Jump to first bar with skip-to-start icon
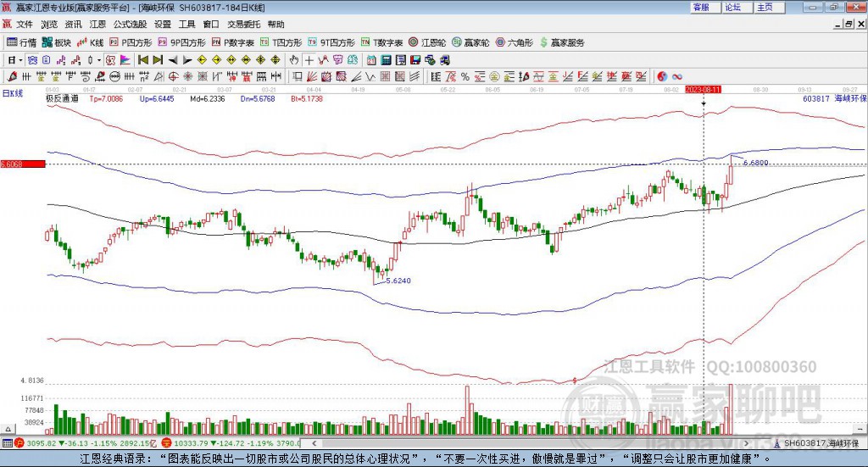 click(x=142, y=60)
